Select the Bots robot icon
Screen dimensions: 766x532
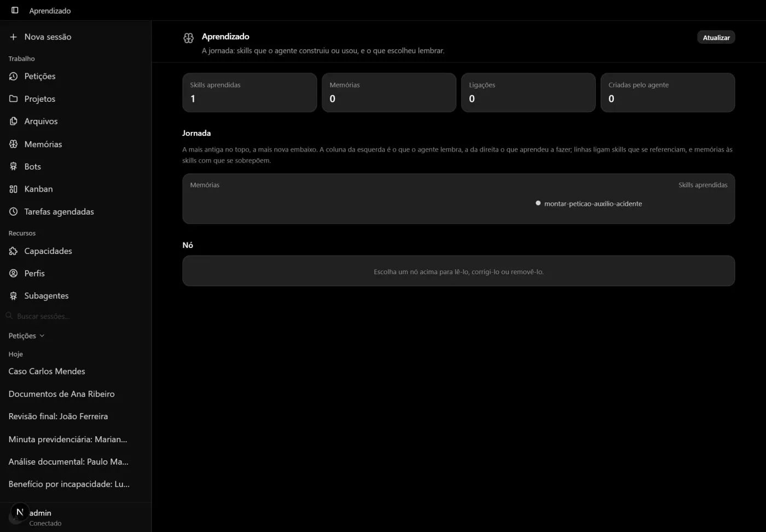[13, 166]
